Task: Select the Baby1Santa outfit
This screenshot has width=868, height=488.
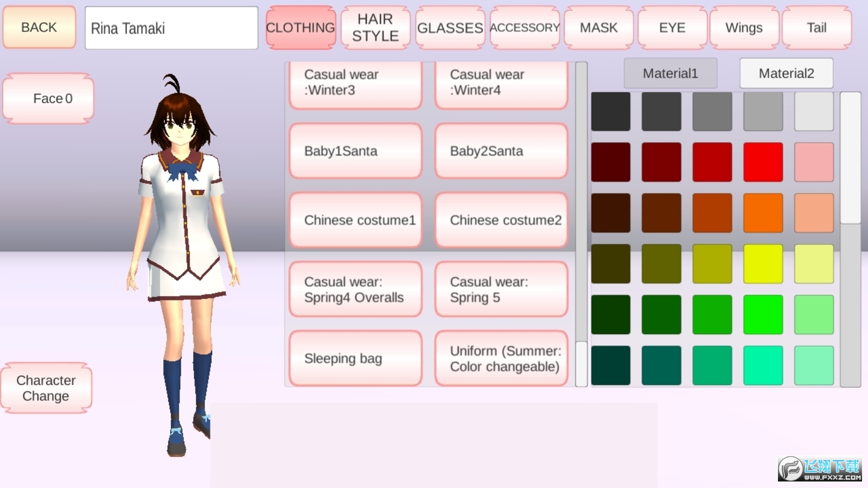Action: [355, 151]
